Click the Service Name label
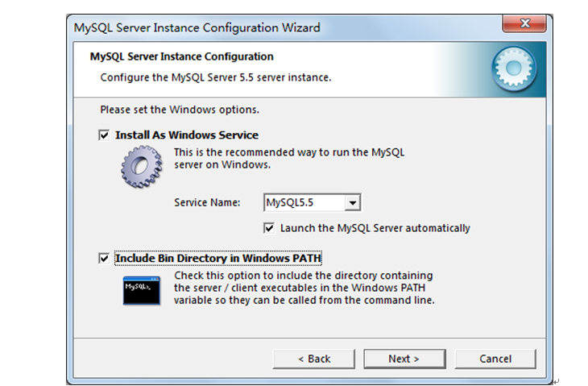 point(207,202)
